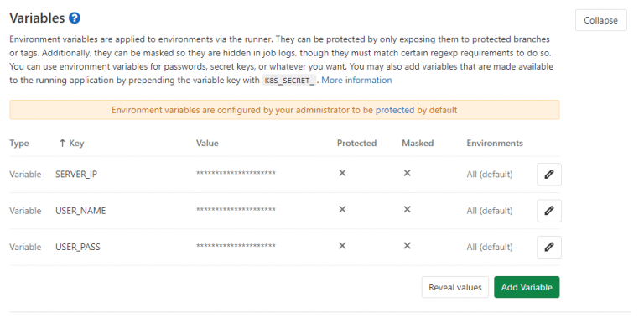Click the Protected X mark for USER_NAME

pyautogui.click(x=342, y=209)
